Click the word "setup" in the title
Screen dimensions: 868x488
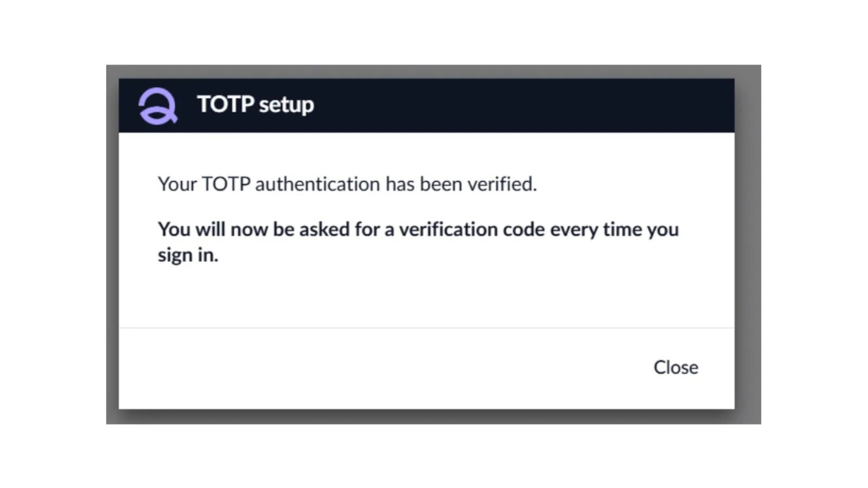286,105
